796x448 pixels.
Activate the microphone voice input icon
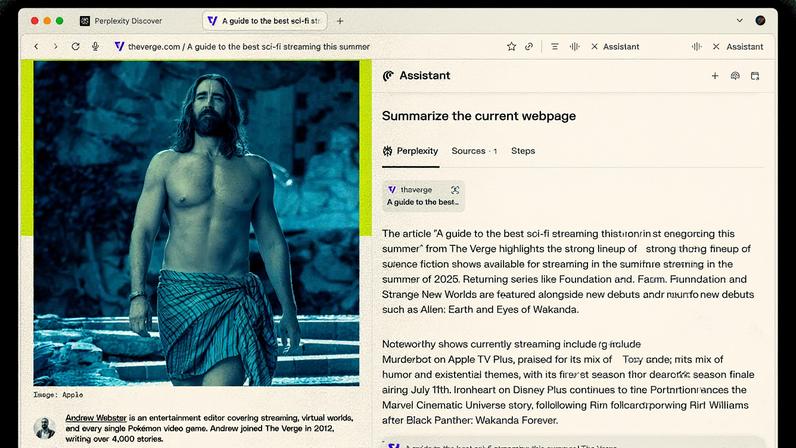(x=95, y=46)
